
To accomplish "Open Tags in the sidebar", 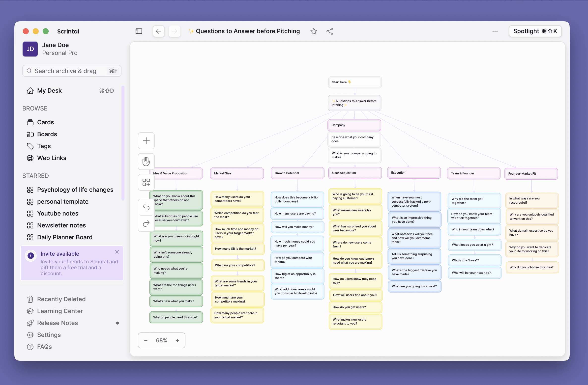I will 44,146.
